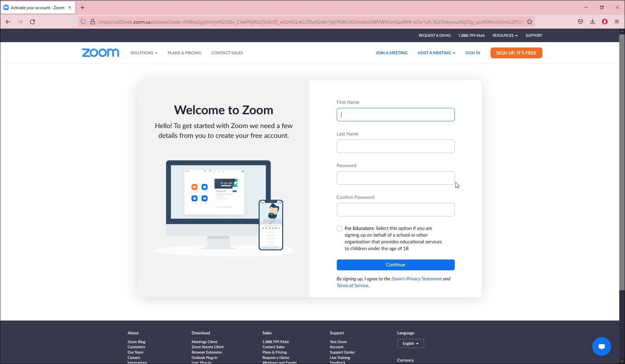Focus the Last Name input field
The image size is (625, 364).
click(395, 146)
